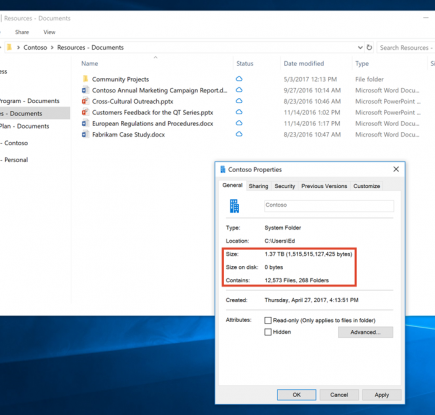Open the address bar history dropdown arrow
435x415 pixels.
point(360,47)
